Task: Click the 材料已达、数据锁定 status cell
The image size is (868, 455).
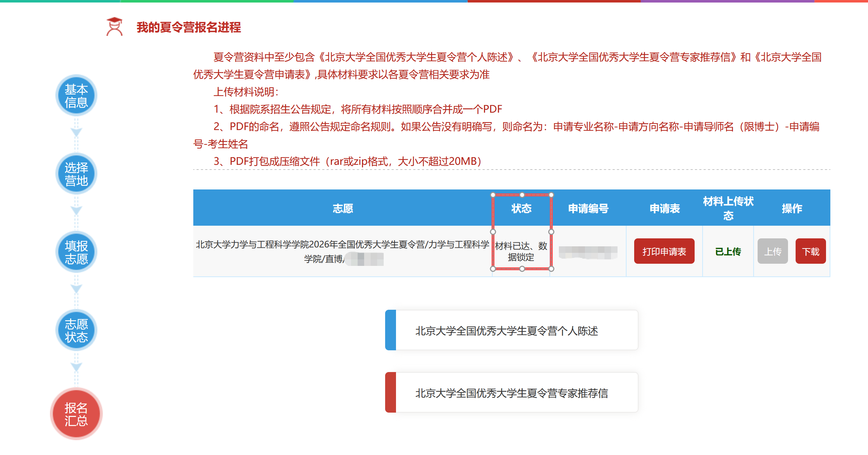Action: [x=521, y=251]
